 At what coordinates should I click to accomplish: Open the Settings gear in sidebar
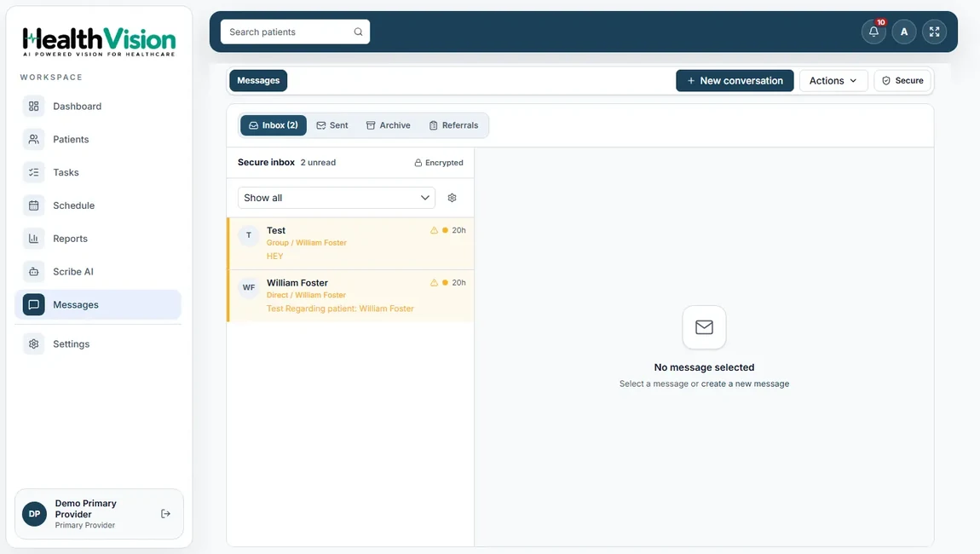[34, 343]
